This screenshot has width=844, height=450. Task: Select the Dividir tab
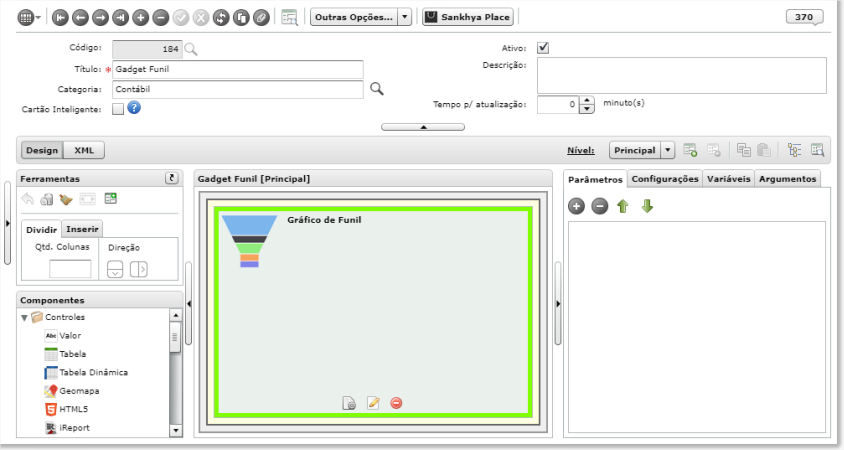pyautogui.click(x=41, y=229)
